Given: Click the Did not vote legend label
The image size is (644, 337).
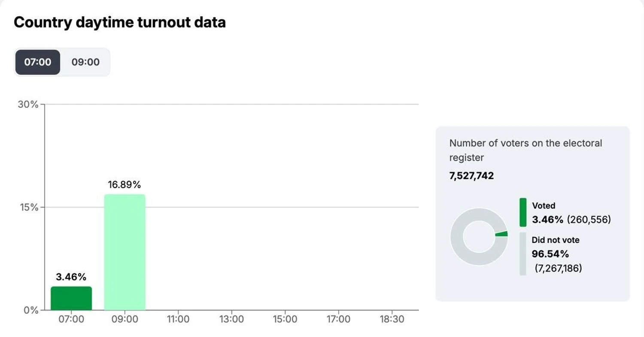Looking at the screenshot, I should tap(556, 240).
